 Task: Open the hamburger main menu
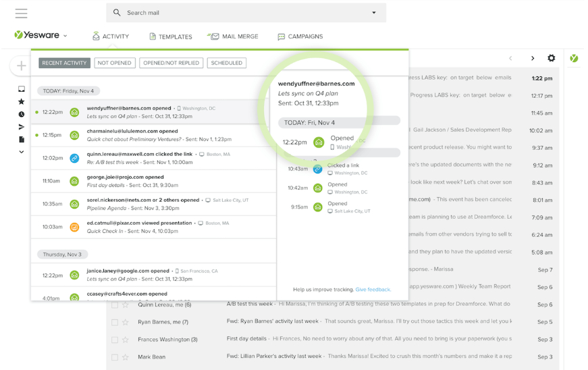[x=22, y=14]
